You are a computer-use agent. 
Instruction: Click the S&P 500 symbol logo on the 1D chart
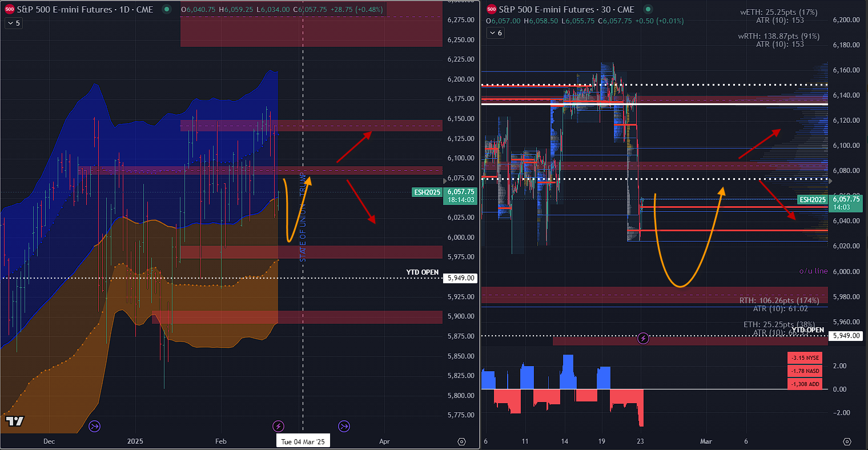pos(9,9)
